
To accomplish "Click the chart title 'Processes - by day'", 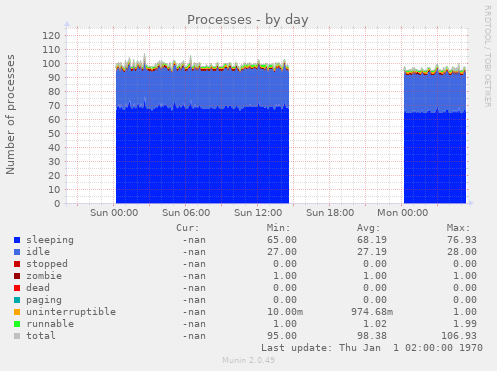I will 248,20.
